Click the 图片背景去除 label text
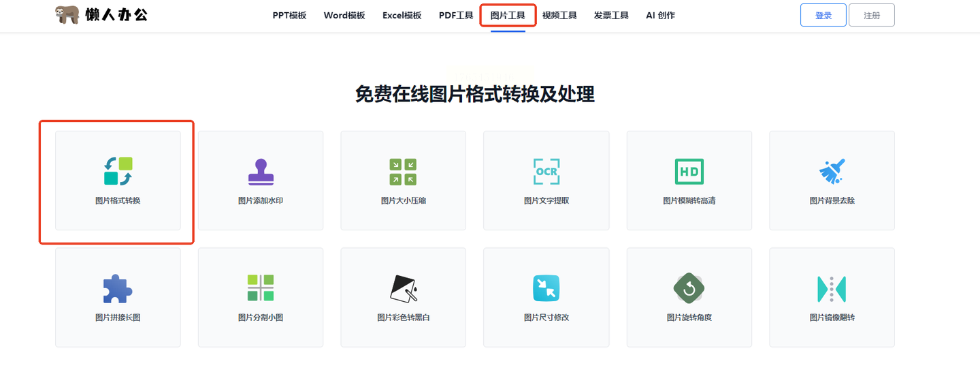This screenshot has height=387, width=980. (x=832, y=201)
